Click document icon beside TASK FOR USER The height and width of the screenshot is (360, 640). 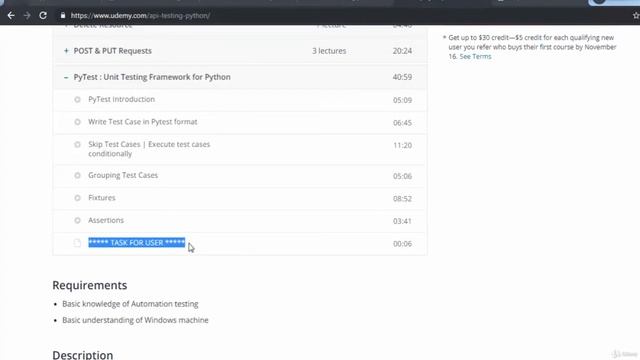(77, 243)
